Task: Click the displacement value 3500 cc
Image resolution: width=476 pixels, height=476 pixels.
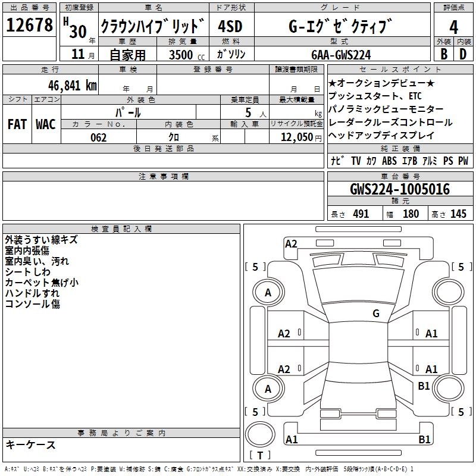Action: [x=185, y=55]
